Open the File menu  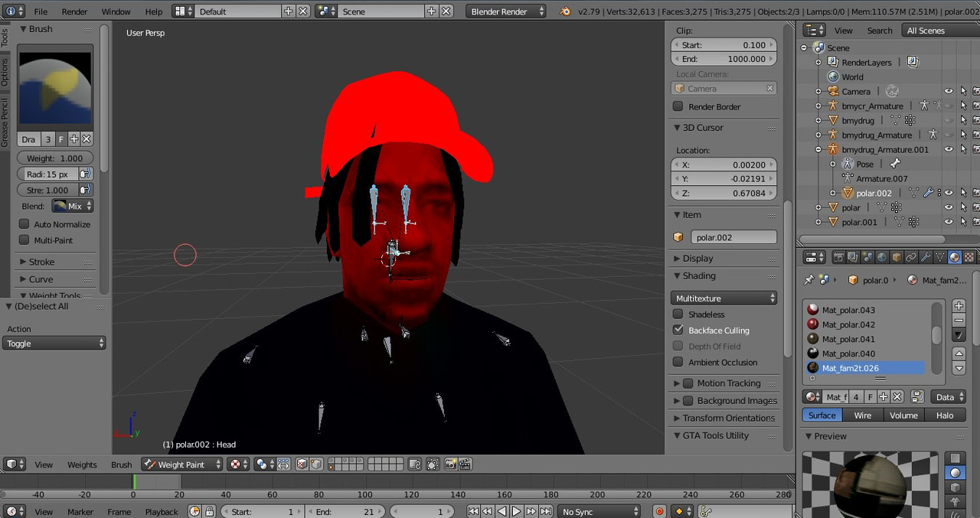pyautogui.click(x=41, y=11)
